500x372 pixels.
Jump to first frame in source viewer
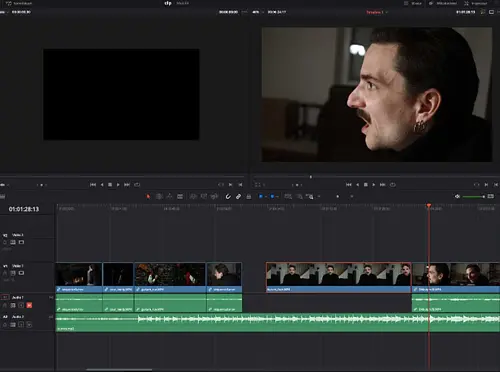[x=93, y=184]
